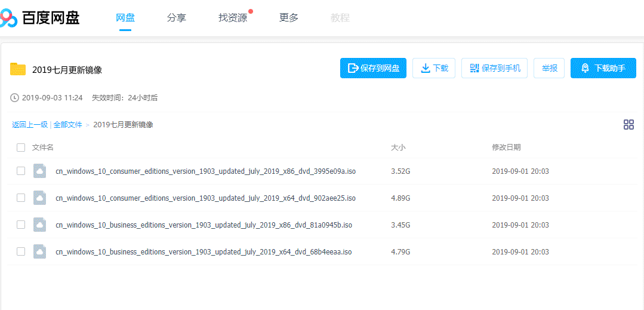The height and width of the screenshot is (310, 644).
Task: Click the Baidu Netdisk logo
Action: (40, 18)
